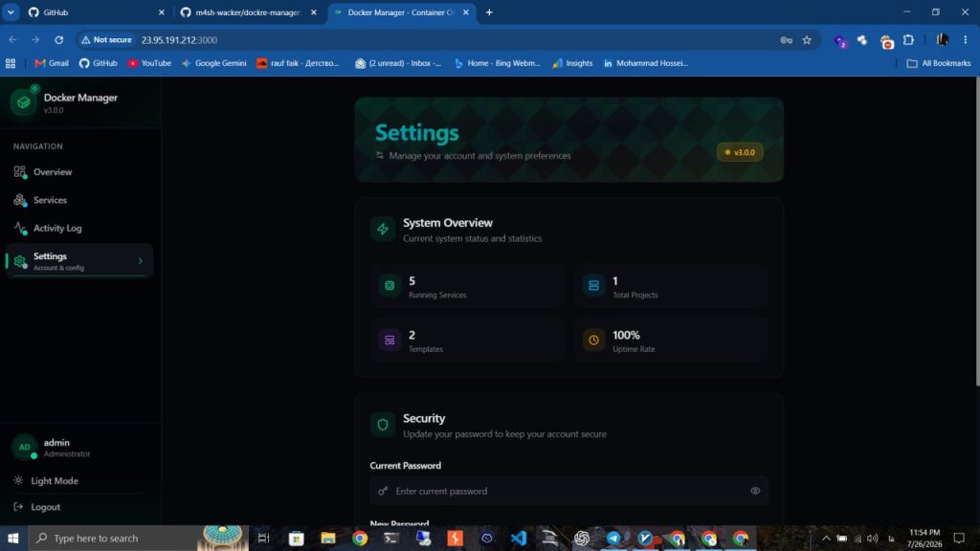Open Telegram from the taskbar
The width and height of the screenshot is (980, 551).
[x=613, y=538]
